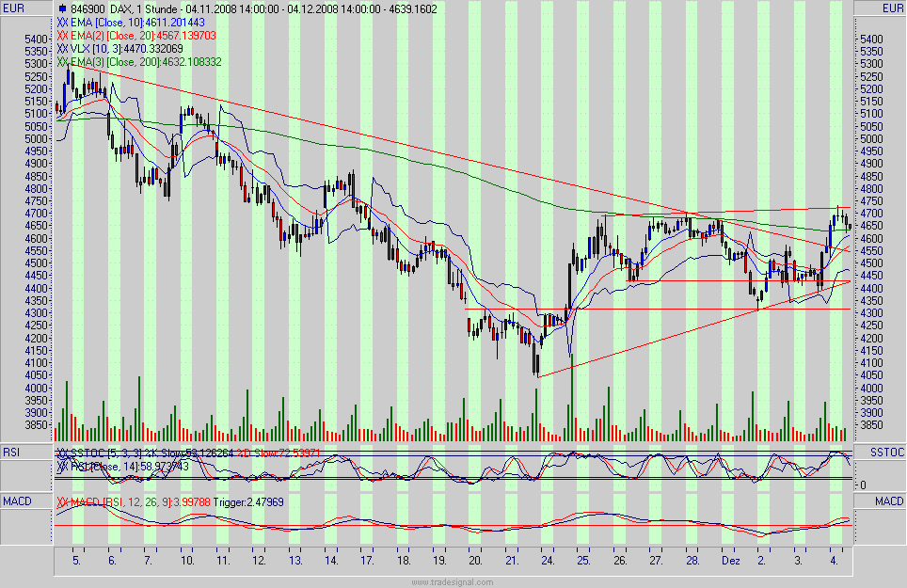The height and width of the screenshot is (588, 907).
Task: Click the date label '28.' on the time axis
Action: coord(692,561)
